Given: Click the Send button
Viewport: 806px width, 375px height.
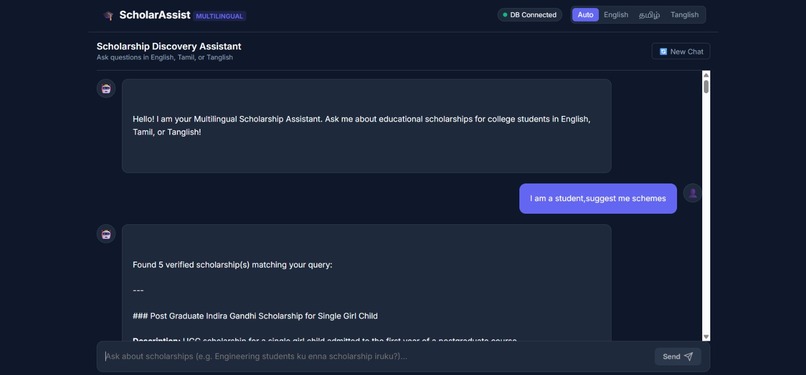Looking at the screenshot, I should [x=677, y=357].
